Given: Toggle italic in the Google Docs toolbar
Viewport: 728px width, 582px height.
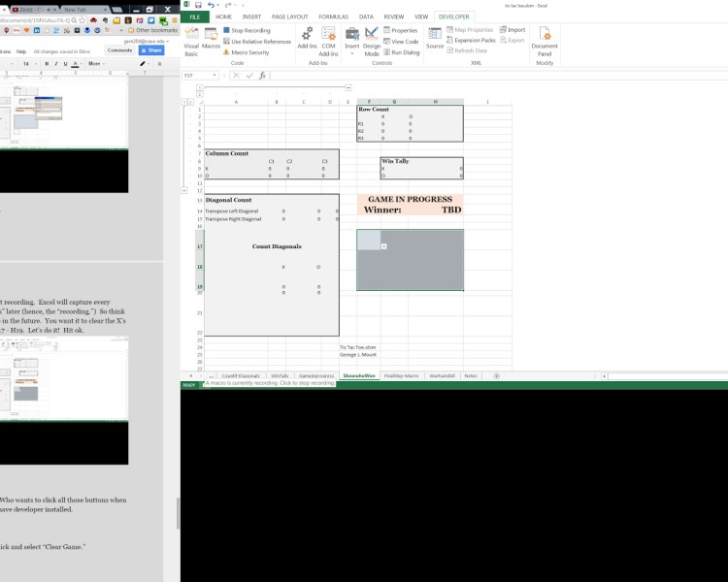Looking at the screenshot, I should [x=56, y=63].
